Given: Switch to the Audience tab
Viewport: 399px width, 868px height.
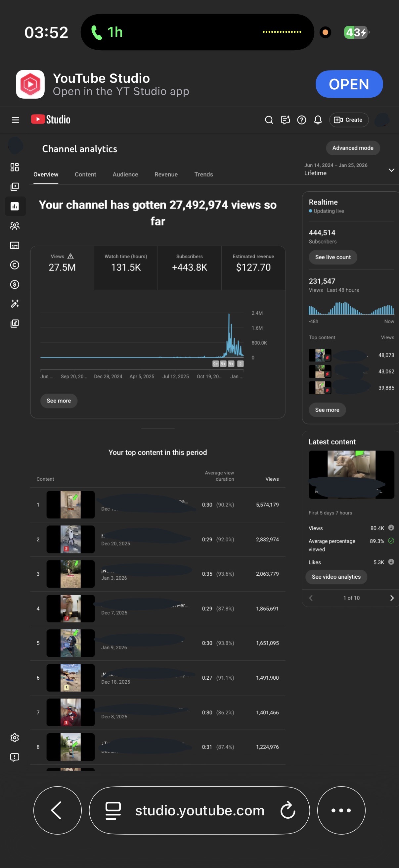Looking at the screenshot, I should click(x=125, y=174).
